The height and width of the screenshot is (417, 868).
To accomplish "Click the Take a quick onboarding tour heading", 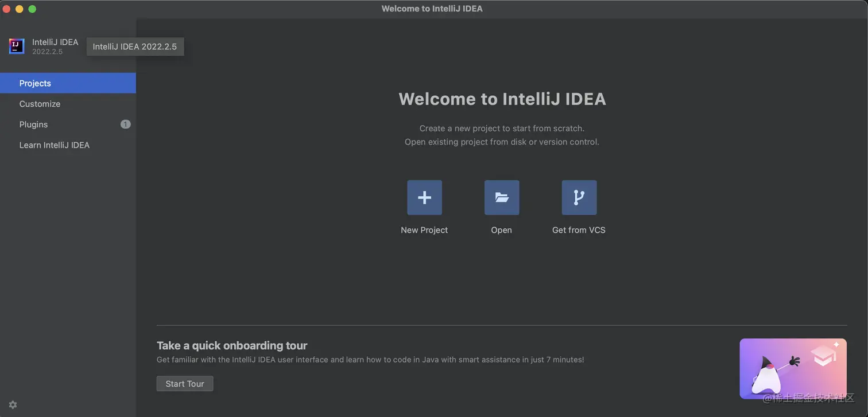I will click(x=232, y=345).
